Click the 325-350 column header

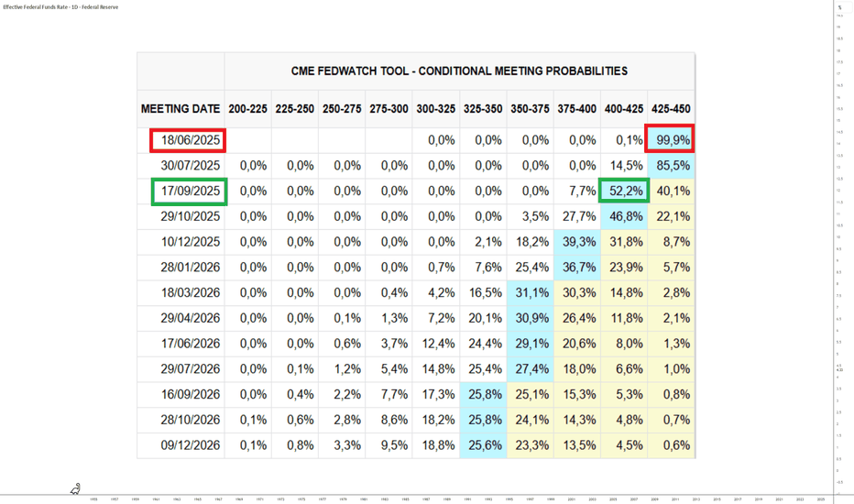pos(483,109)
